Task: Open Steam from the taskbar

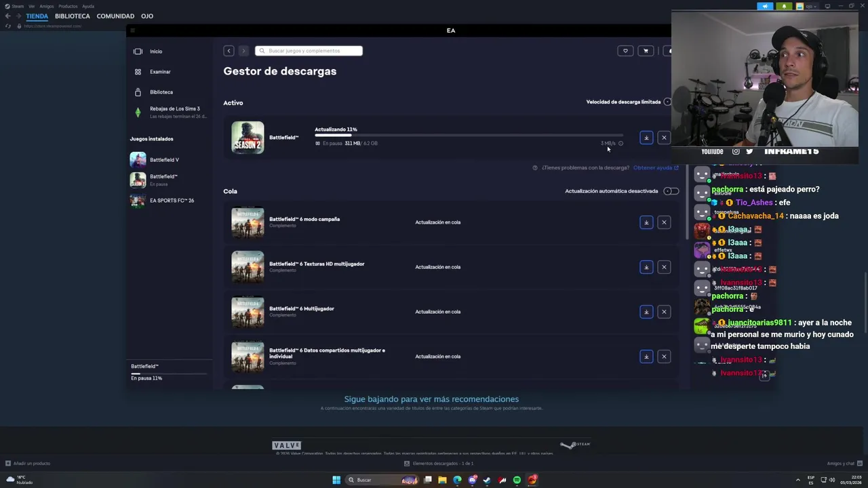Action: (x=487, y=480)
